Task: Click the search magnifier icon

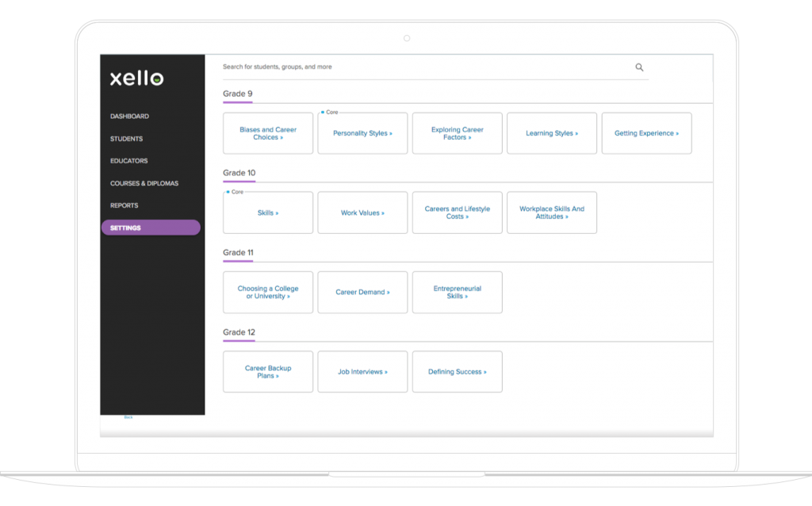Action: click(639, 67)
